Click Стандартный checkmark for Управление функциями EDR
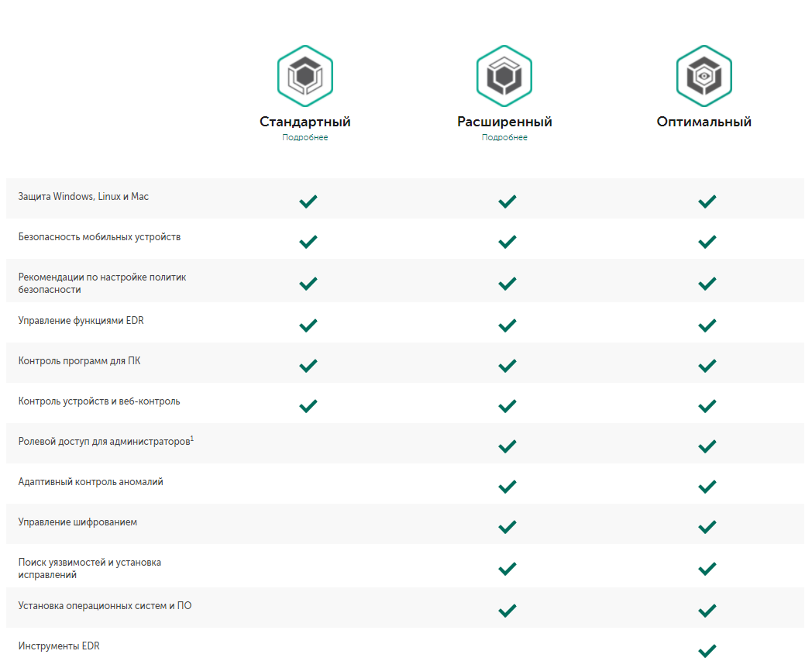The height and width of the screenshot is (668, 812). click(308, 325)
